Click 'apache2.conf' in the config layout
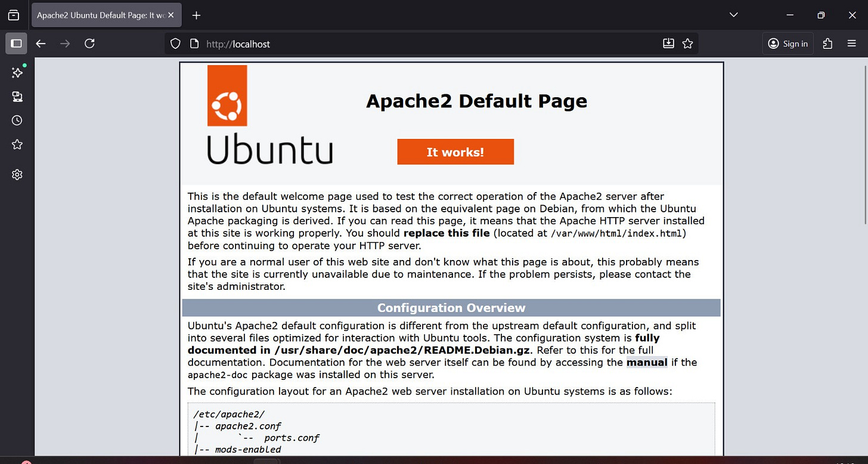This screenshot has width=868, height=464. pyautogui.click(x=248, y=426)
